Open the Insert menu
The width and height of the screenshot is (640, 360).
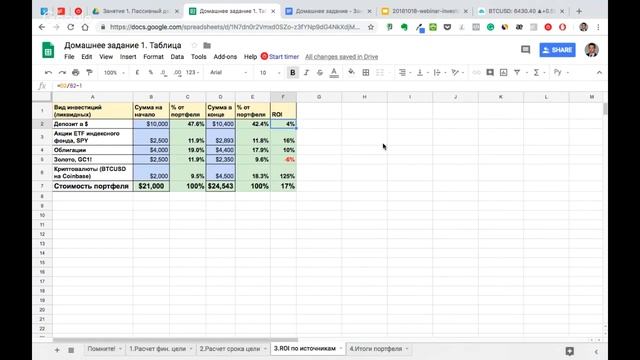click(x=128, y=57)
